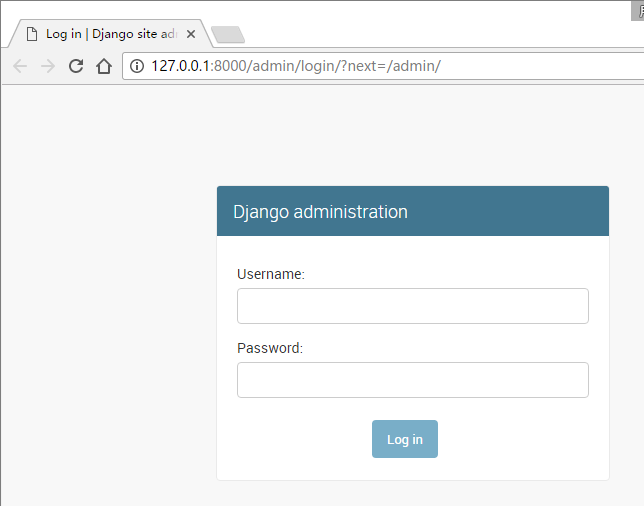Click into the Username field
The height and width of the screenshot is (506, 644).
tap(413, 306)
